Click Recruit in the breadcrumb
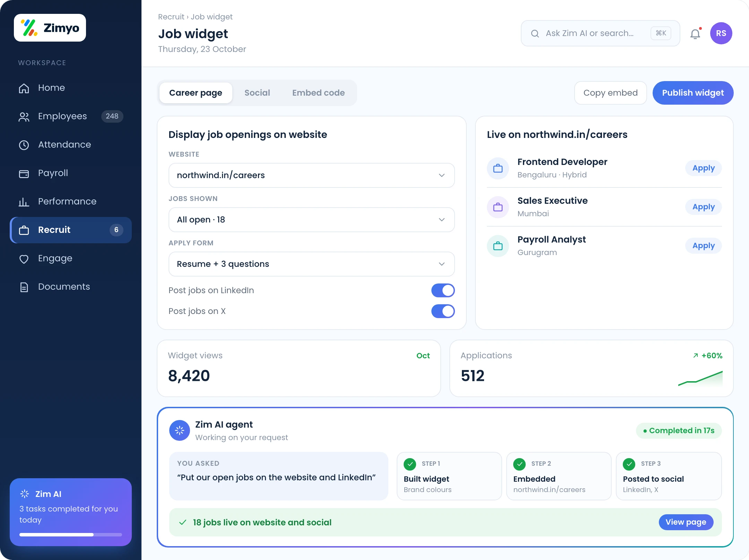 tap(171, 17)
